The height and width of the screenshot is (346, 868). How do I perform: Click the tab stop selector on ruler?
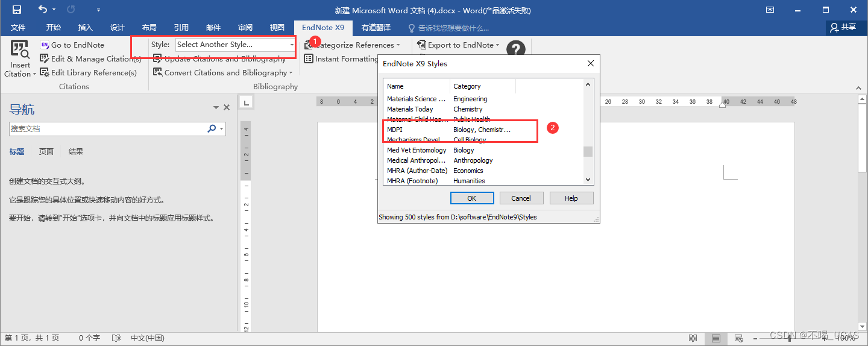[x=245, y=102]
